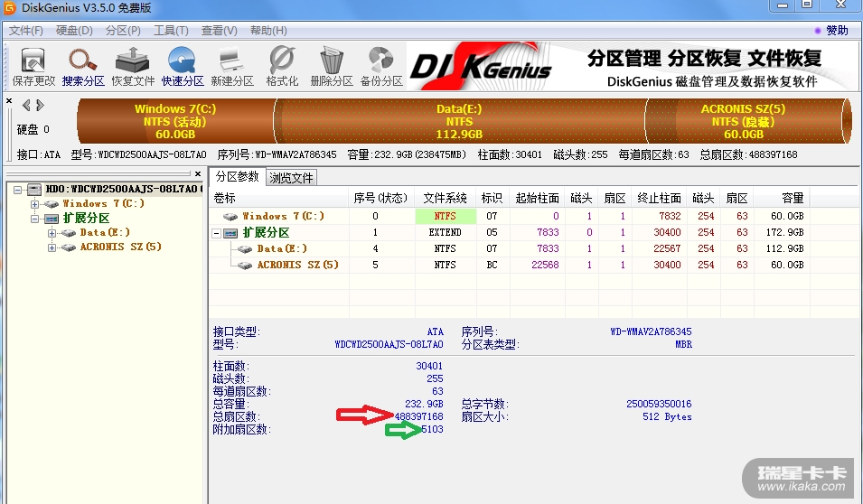Select Windows 7 (C:) in left tree
This screenshot has width=863, height=504.
coord(104,203)
